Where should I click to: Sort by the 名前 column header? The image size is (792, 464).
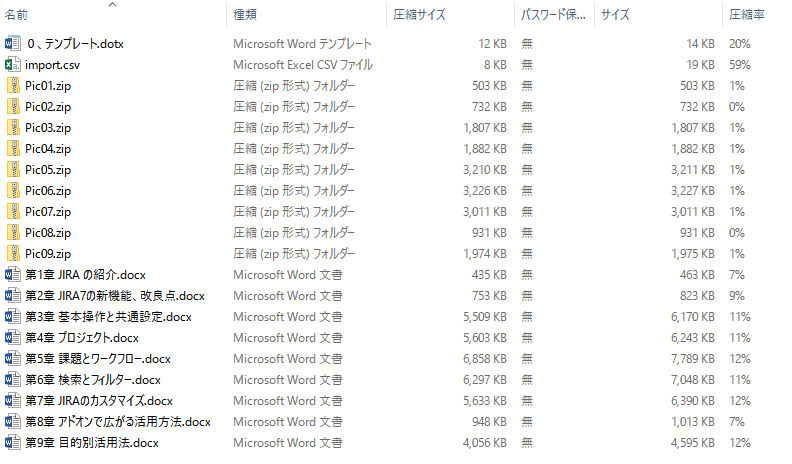16,15
